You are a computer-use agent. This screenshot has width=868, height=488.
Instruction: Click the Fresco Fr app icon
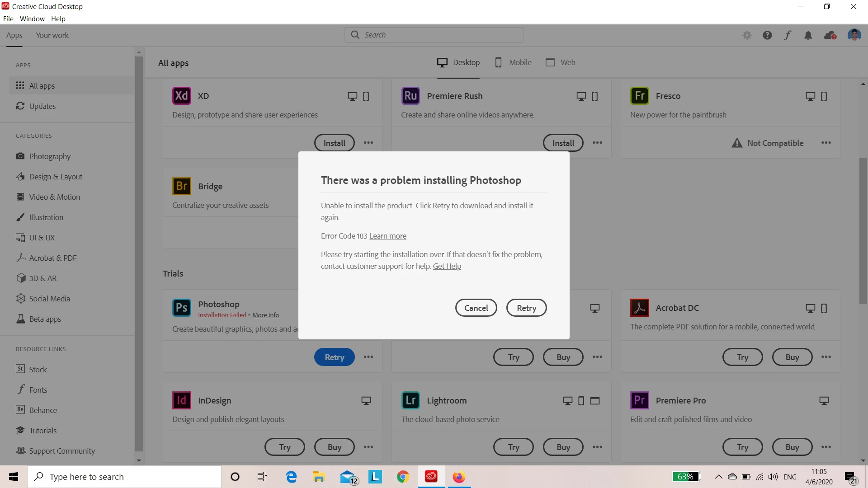click(x=639, y=96)
